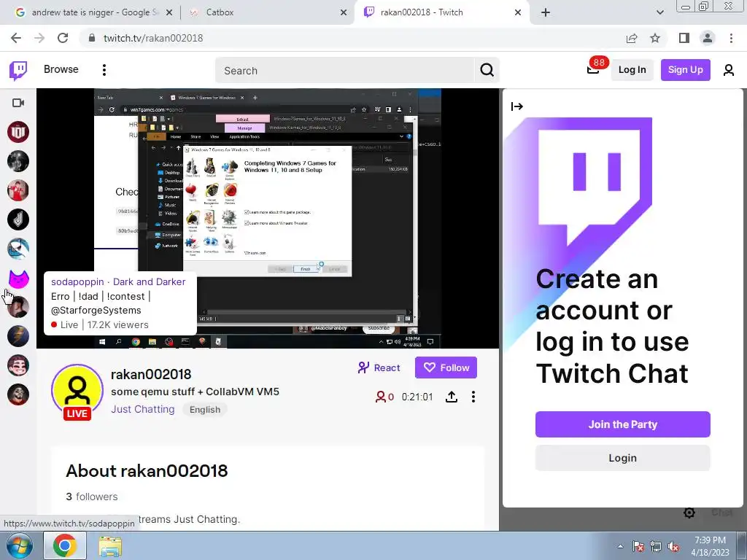Screen dimensions: 747x560
Task: Click the '3 followers' text
Action: tap(91, 497)
